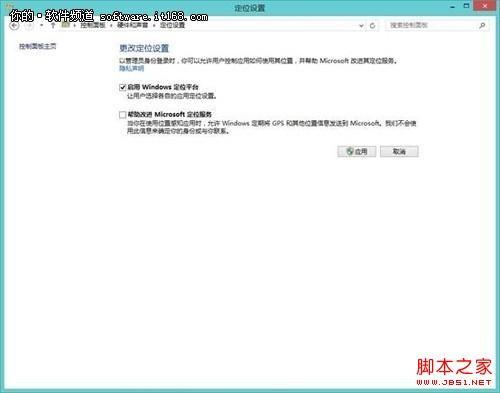Viewport: 500px width, 393px height.
Task: Click the 取消 button
Action: 399,152
